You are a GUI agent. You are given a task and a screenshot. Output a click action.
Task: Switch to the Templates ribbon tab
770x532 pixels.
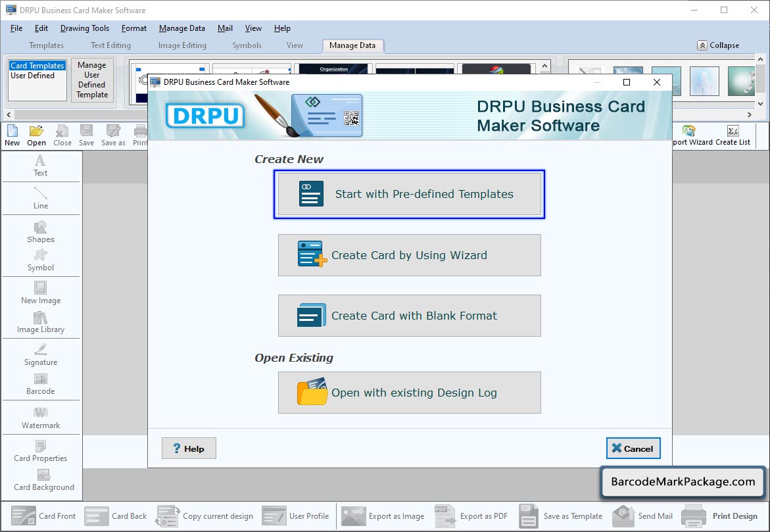46,45
